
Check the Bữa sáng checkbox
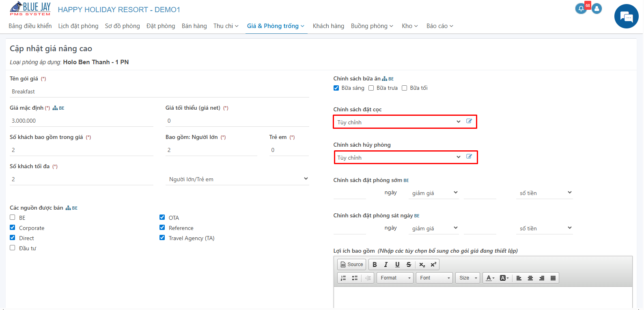[x=336, y=88]
